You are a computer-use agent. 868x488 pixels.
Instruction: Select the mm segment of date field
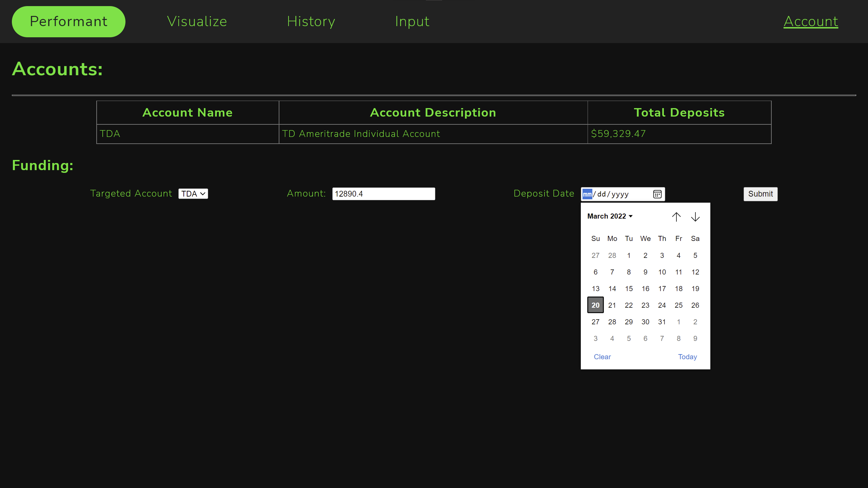click(x=587, y=194)
